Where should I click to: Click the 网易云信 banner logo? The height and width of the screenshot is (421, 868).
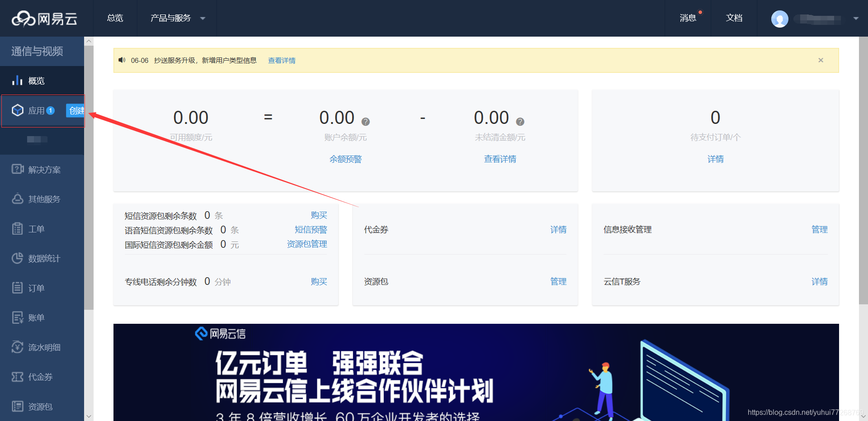[220, 334]
